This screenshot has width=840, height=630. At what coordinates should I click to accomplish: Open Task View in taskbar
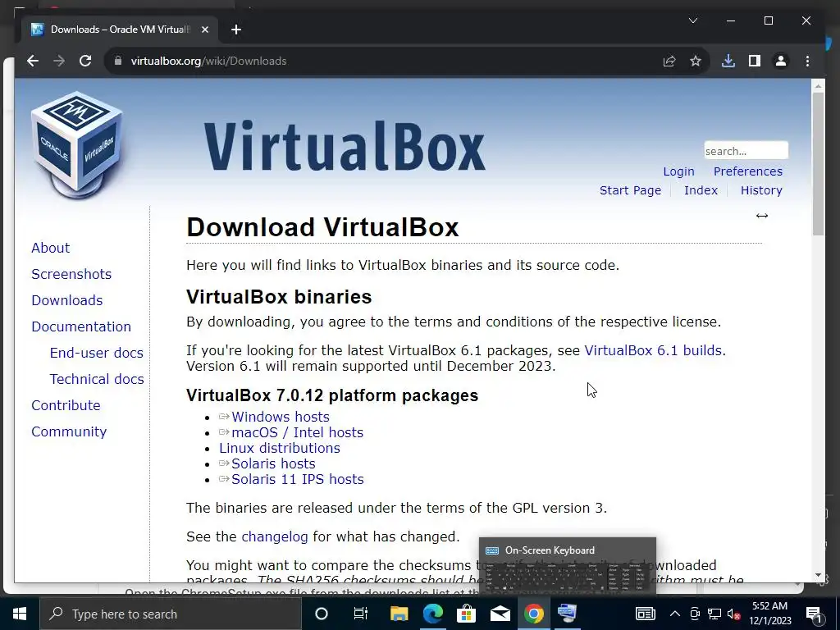(361, 614)
